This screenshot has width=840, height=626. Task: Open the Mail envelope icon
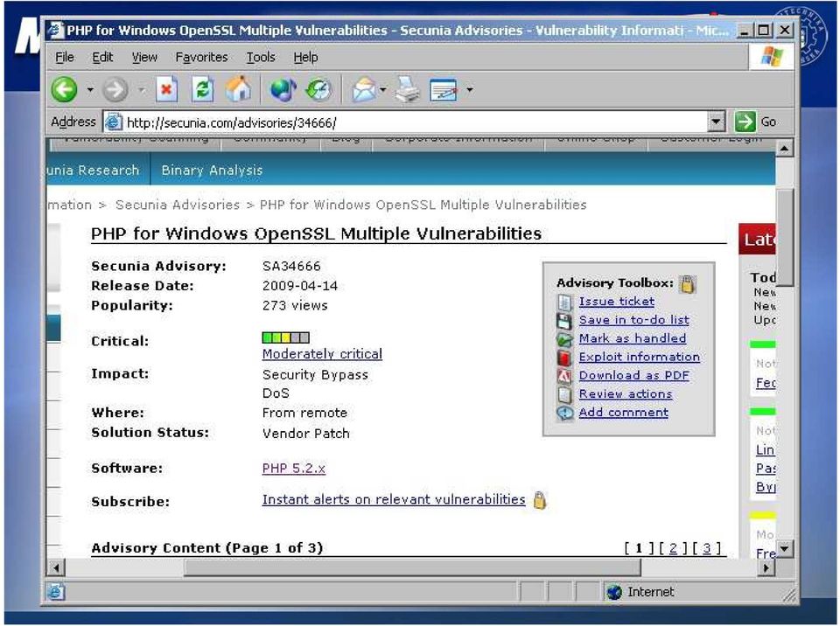click(364, 89)
